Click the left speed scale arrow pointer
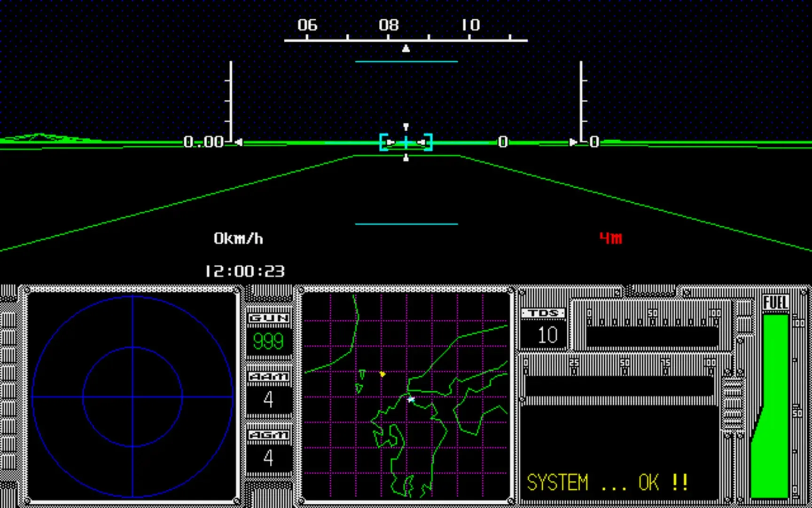The image size is (812, 508). coord(238,142)
